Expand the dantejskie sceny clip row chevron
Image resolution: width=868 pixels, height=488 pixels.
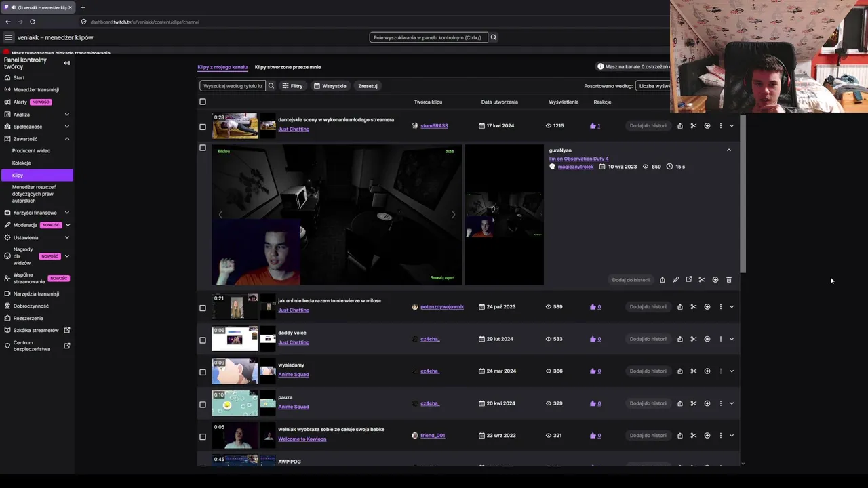tap(731, 126)
